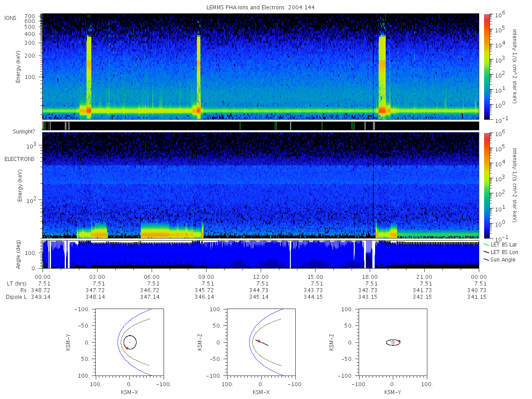Select the ion intensity color bar
The height and width of the screenshot is (399, 532).
point(487,66)
